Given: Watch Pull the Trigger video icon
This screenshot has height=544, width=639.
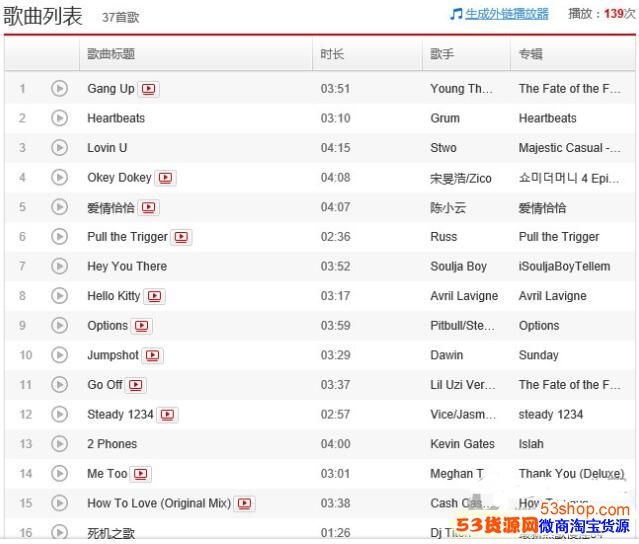Looking at the screenshot, I should click(x=181, y=237).
